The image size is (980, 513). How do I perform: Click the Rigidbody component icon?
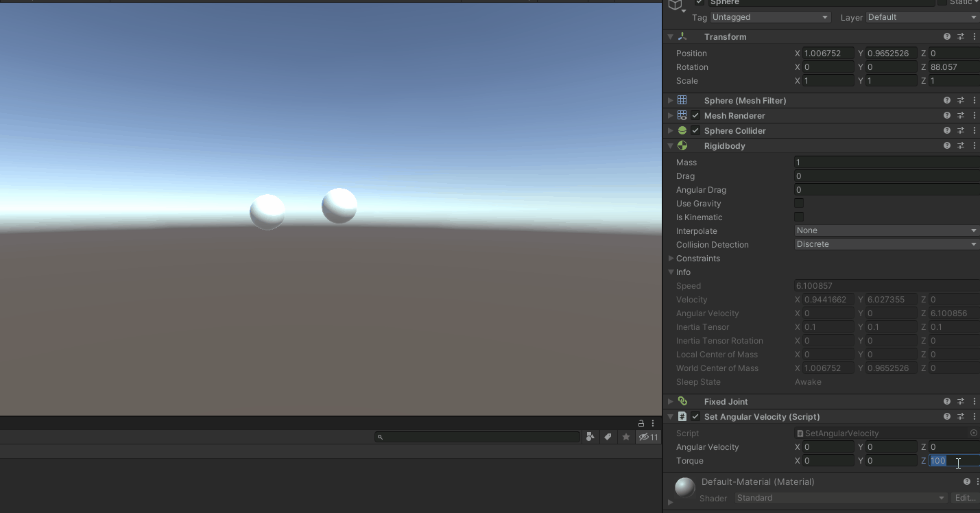pyautogui.click(x=682, y=145)
